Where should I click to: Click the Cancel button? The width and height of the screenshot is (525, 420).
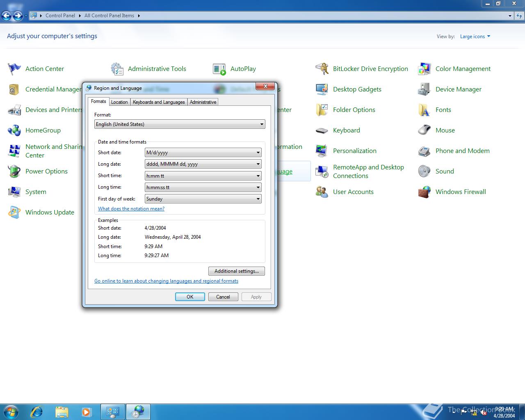point(223,297)
